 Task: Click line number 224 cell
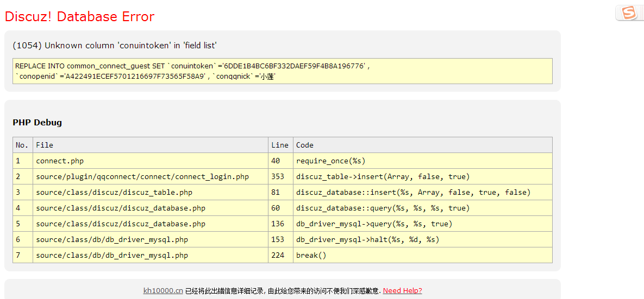pyautogui.click(x=278, y=256)
